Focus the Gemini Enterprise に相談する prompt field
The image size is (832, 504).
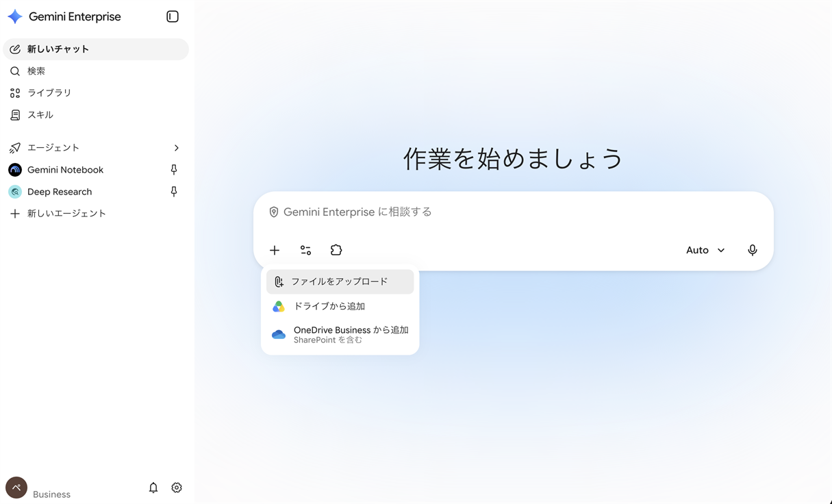(x=514, y=212)
